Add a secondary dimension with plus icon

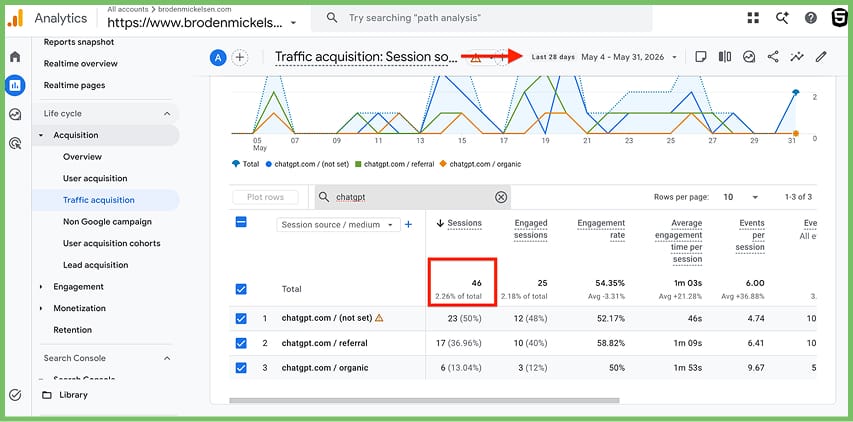coord(408,224)
